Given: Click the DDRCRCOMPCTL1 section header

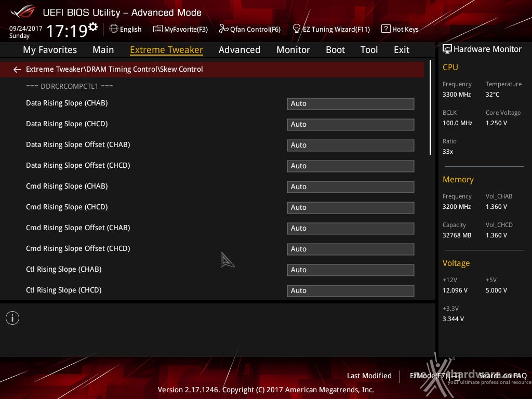Looking at the screenshot, I should (70, 87).
